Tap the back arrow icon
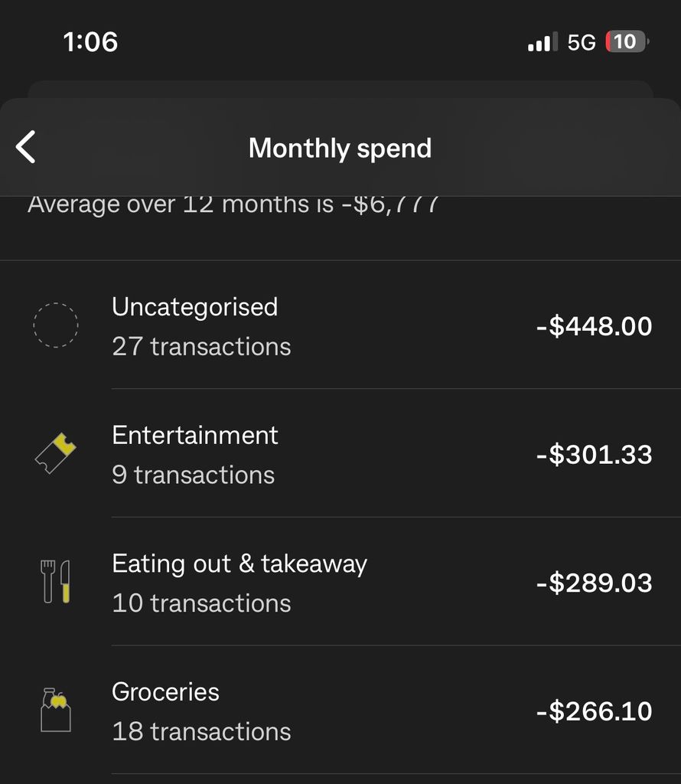Screen dimensions: 681x784 point(26,147)
